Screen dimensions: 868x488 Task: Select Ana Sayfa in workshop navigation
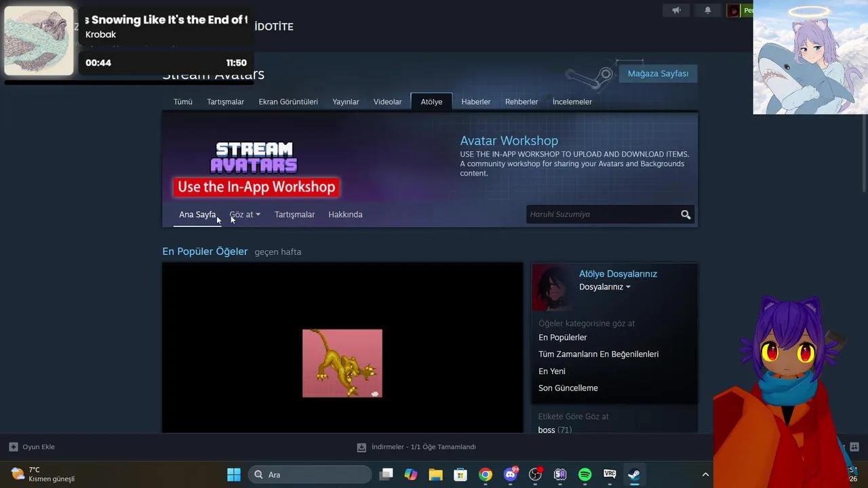(197, 214)
